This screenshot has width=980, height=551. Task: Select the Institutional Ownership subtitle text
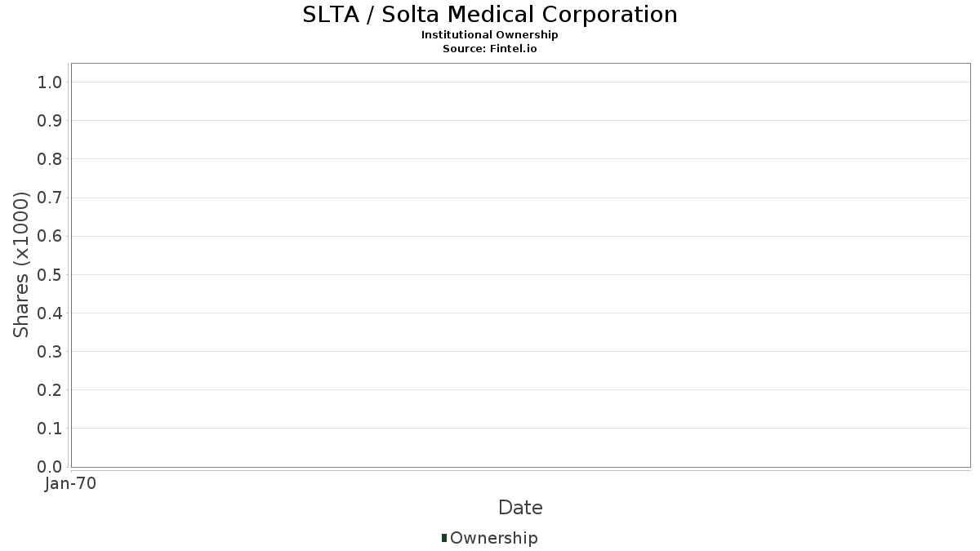click(490, 35)
